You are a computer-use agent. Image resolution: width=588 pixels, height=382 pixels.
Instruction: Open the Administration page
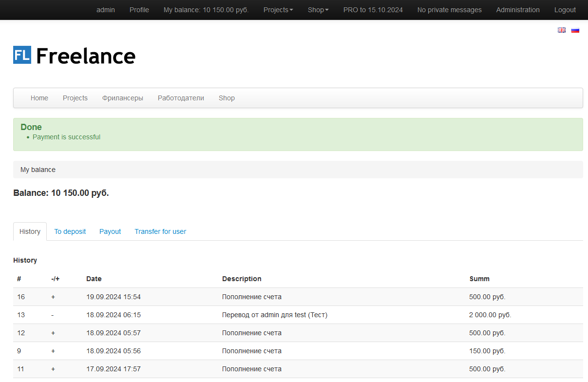pyautogui.click(x=518, y=10)
